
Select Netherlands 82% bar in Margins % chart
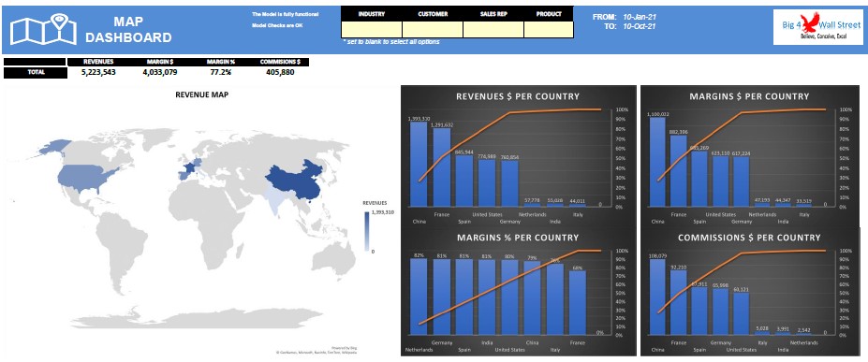point(419,297)
